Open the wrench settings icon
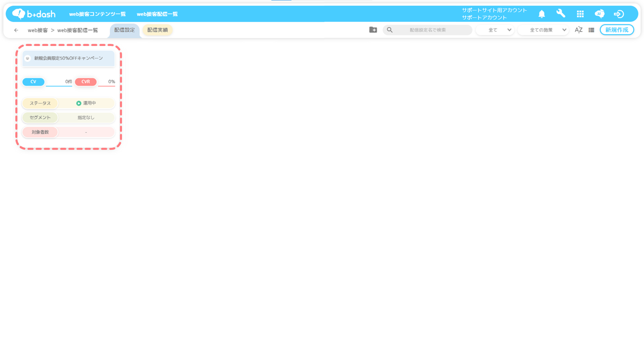 [561, 14]
